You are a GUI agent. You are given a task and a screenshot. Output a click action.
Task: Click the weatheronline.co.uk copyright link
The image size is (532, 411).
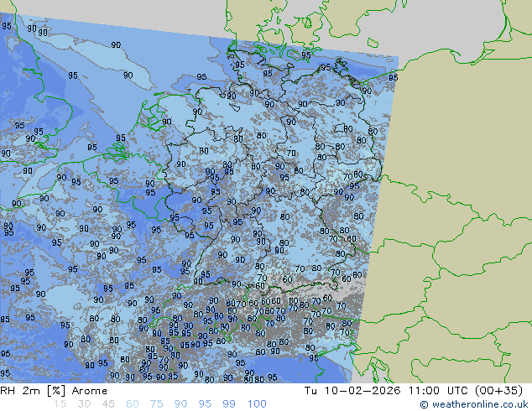point(479,404)
